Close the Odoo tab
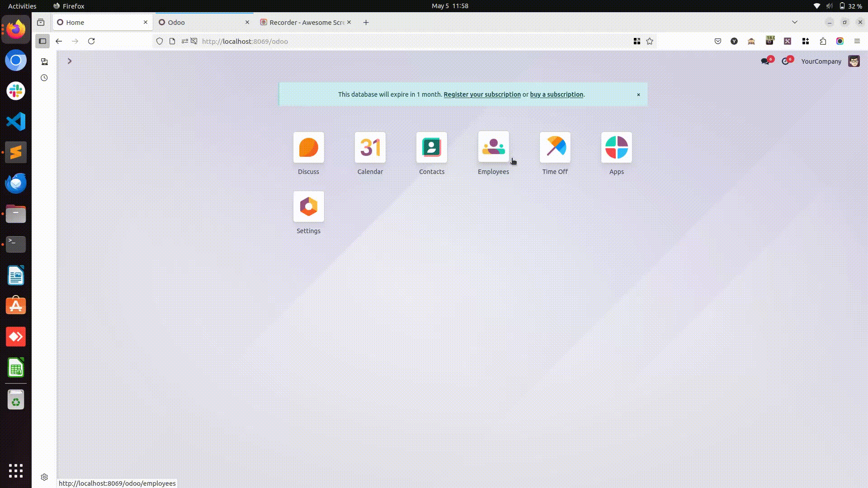The height and width of the screenshot is (488, 868). [247, 22]
